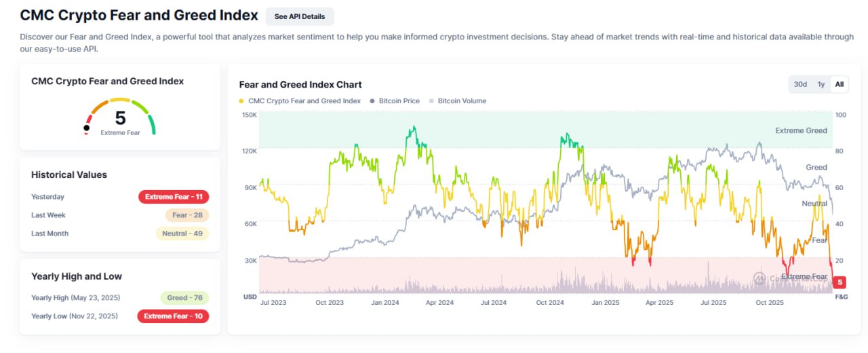
Task: Click the Last Week Fear - 28 badge
Action: click(186, 215)
